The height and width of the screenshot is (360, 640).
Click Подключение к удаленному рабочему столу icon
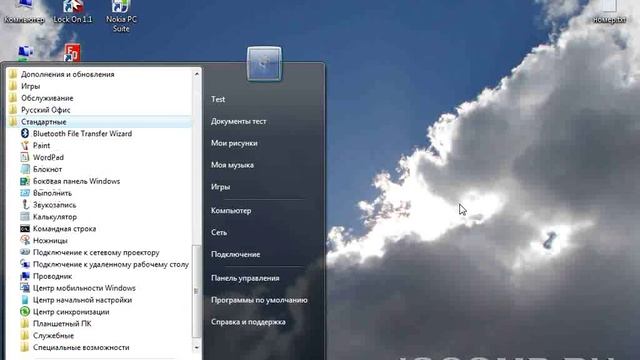click(25, 264)
